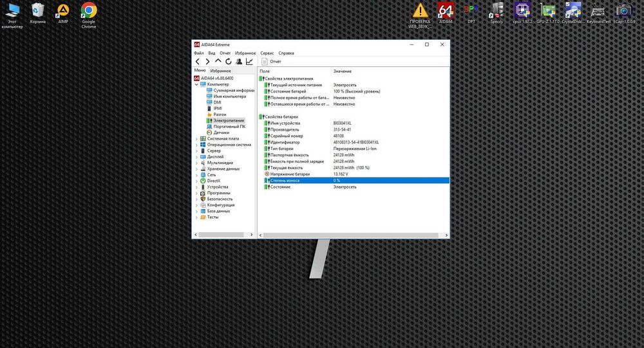
Task: Select the Имя устройства row
Action: tap(354, 123)
